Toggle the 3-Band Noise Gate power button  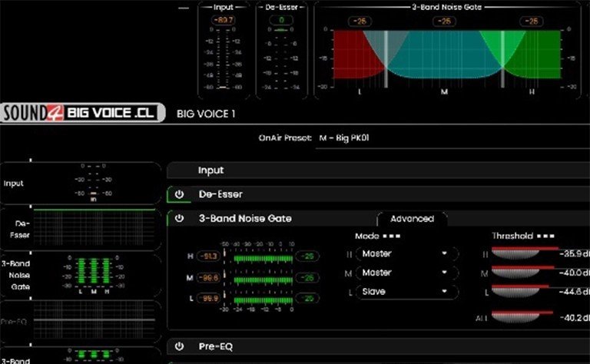(x=179, y=218)
